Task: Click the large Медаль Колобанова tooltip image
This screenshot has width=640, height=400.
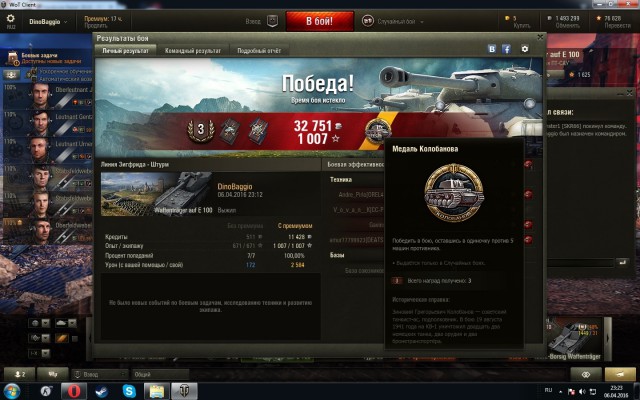Action: tap(453, 193)
